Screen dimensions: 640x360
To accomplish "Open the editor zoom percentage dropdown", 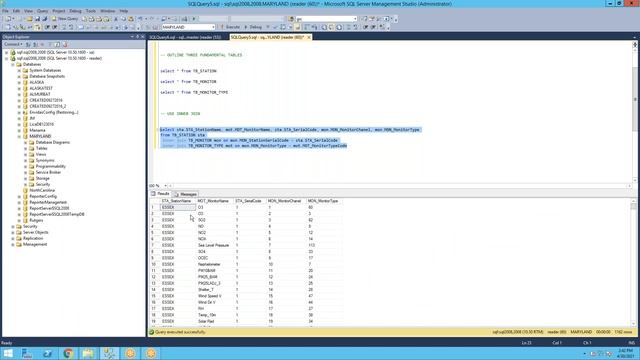I will click(x=165, y=186).
